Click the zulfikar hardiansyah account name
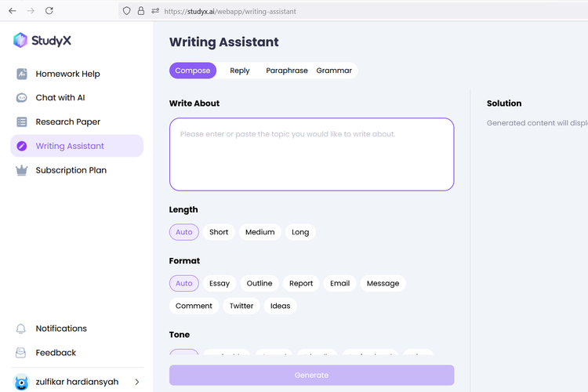Screen dimensions: 588x392 coord(77,382)
